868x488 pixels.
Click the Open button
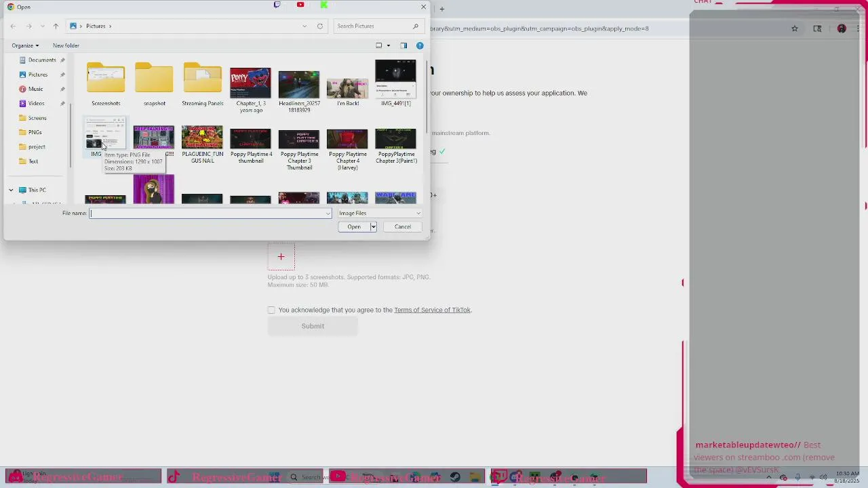pyautogui.click(x=354, y=227)
